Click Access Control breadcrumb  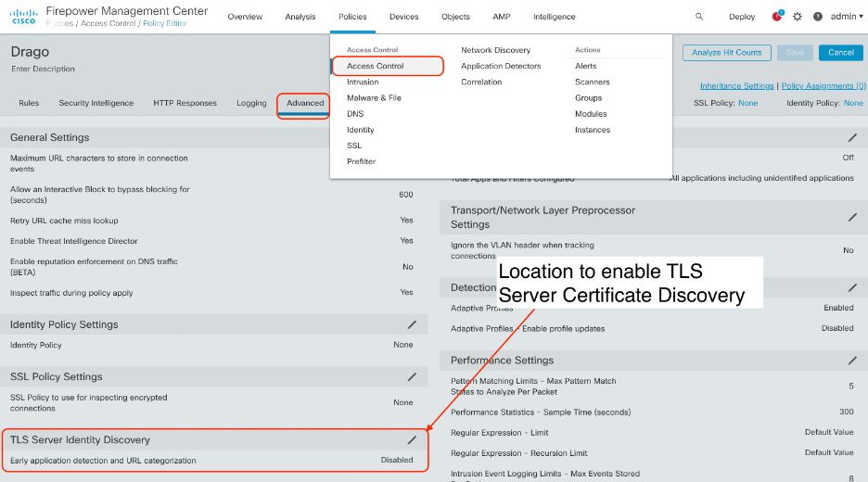pyautogui.click(x=108, y=23)
